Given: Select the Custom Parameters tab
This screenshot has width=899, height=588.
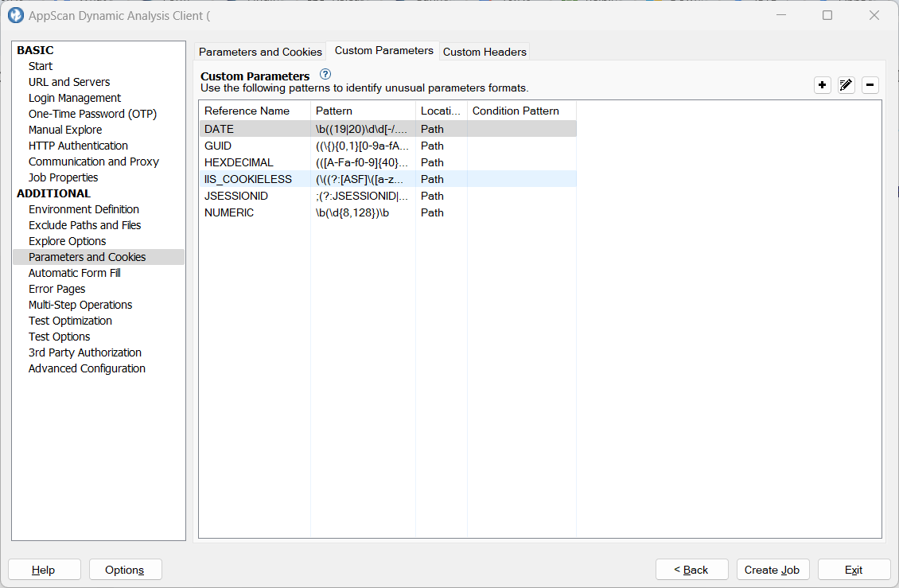Looking at the screenshot, I should point(383,49).
